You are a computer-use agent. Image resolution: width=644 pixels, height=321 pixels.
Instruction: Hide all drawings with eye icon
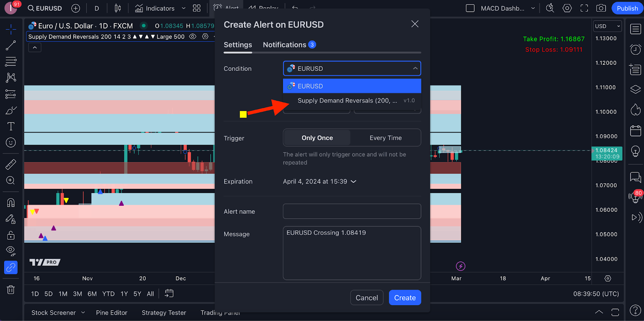click(11, 251)
